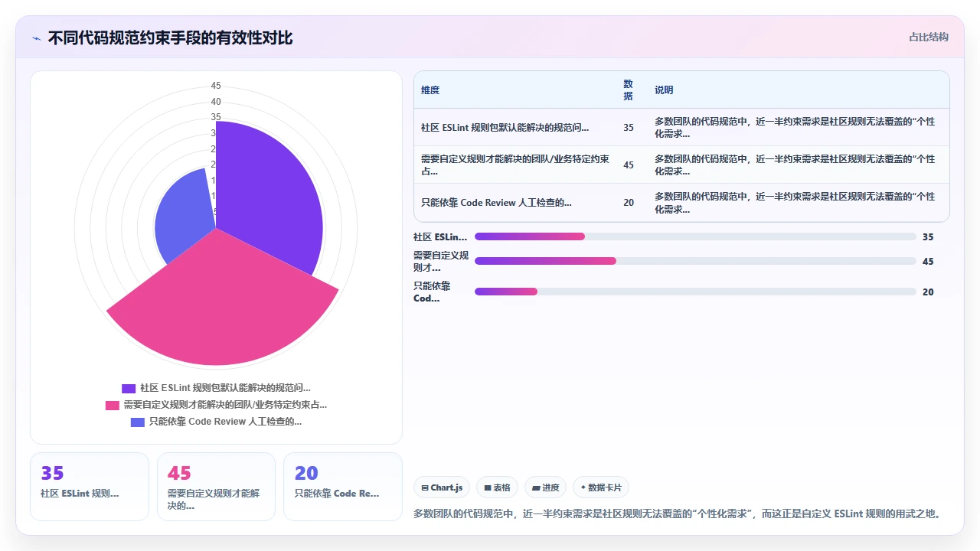Select table row 需要自定义规则才能解决的团队/业务特定约束占...
Image resolution: width=980 pixels, height=551 pixels.
[681, 165]
